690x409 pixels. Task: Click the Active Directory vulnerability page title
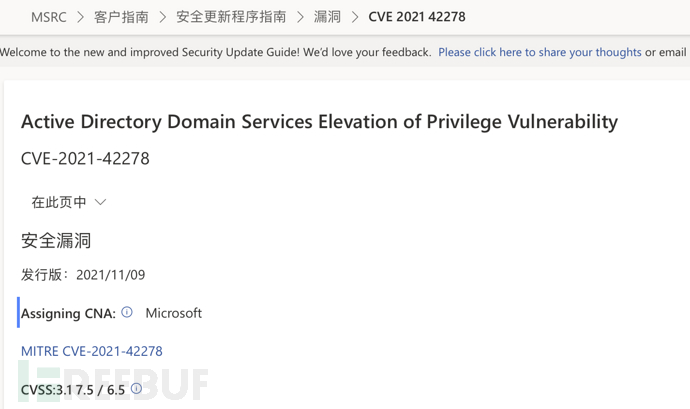(x=319, y=122)
